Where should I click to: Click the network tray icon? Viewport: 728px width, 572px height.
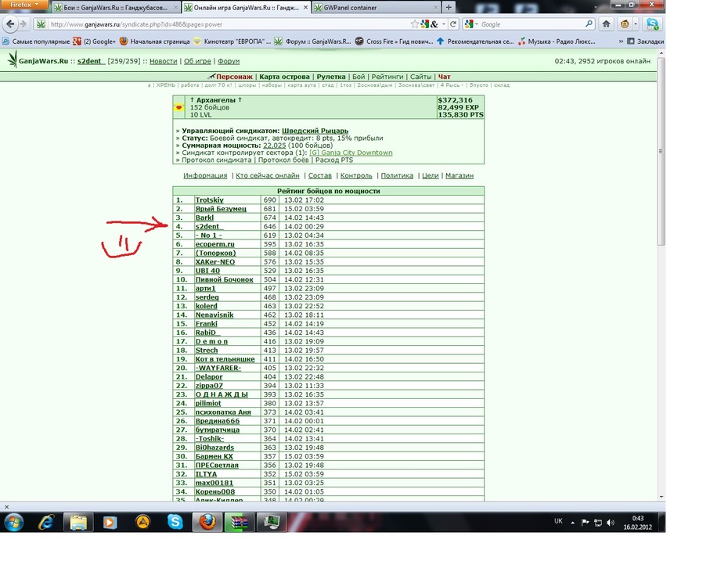(598, 523)
